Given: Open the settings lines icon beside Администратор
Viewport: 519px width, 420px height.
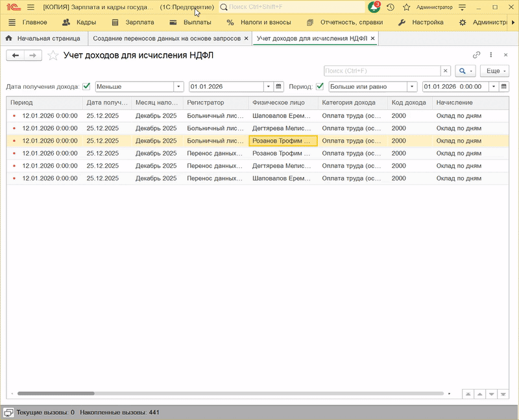Looking at the screenshot, I should 463,7.
